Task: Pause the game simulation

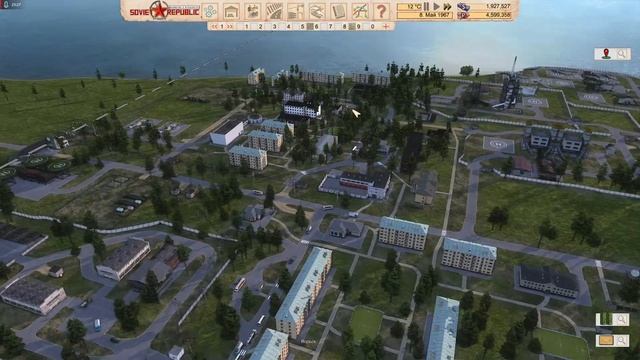Action: point(426,7)
